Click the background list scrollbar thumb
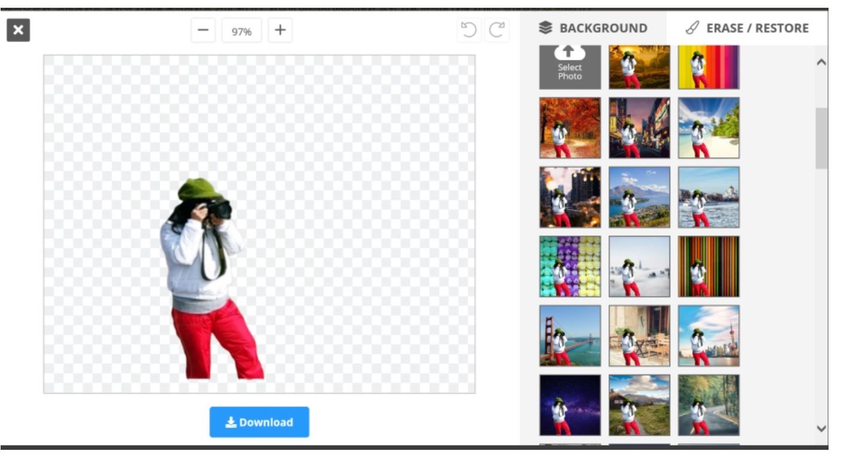The image size is (868, 457). pos(821,138)
